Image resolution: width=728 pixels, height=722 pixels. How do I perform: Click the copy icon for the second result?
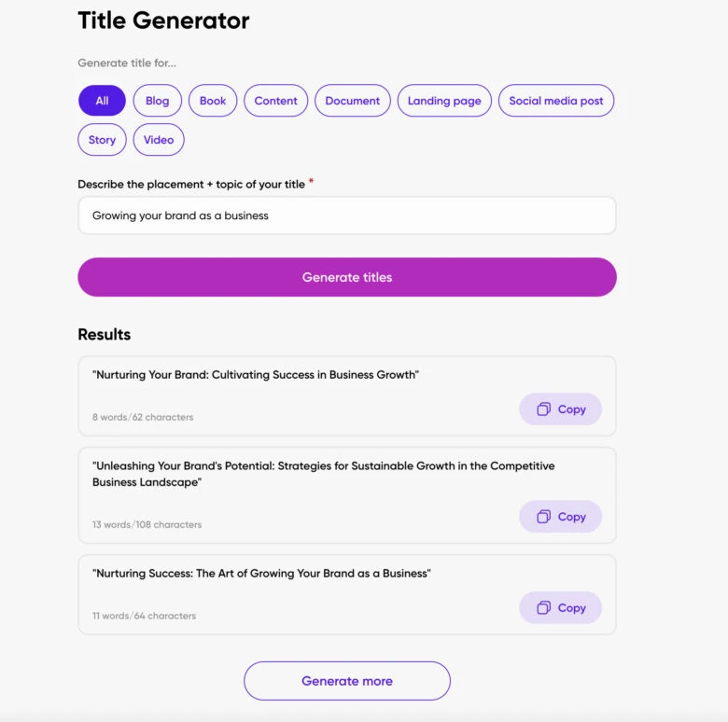(543, 517)
